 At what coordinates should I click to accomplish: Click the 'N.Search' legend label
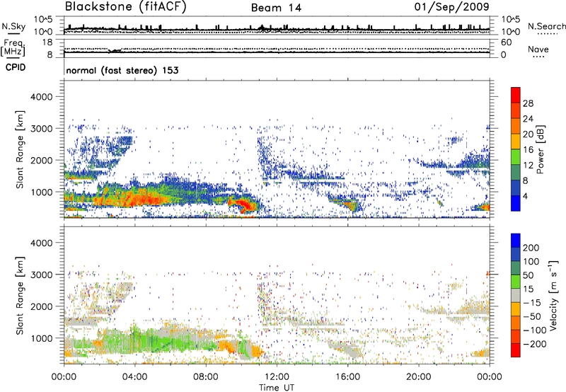[x=546, y=26]
